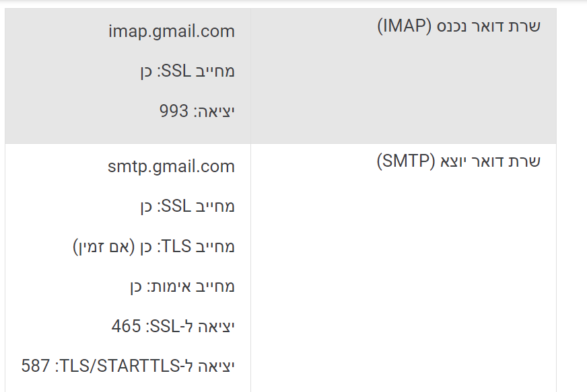This screenshot has height=392, width=587.
Task: Click the port number 465
Action: [126, 326]
